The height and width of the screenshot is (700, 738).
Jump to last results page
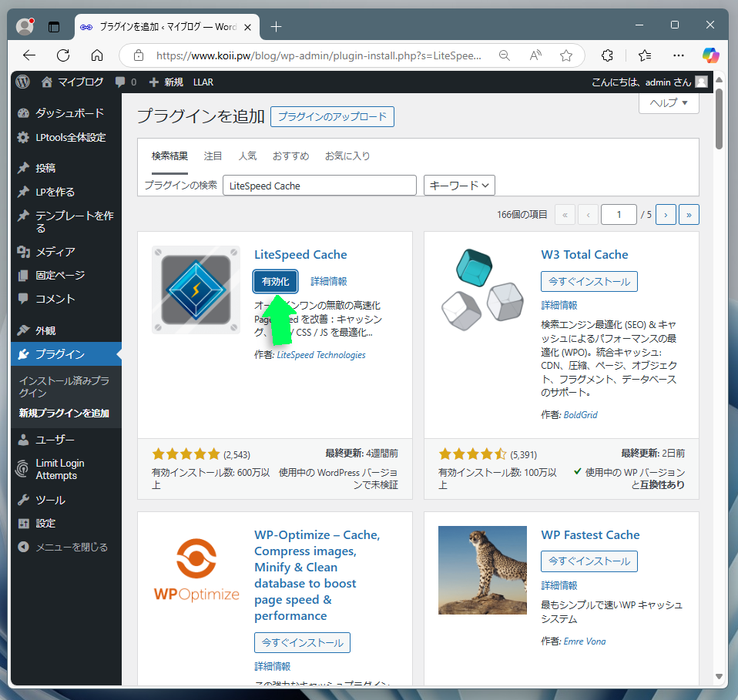click(x=689, y=215)
